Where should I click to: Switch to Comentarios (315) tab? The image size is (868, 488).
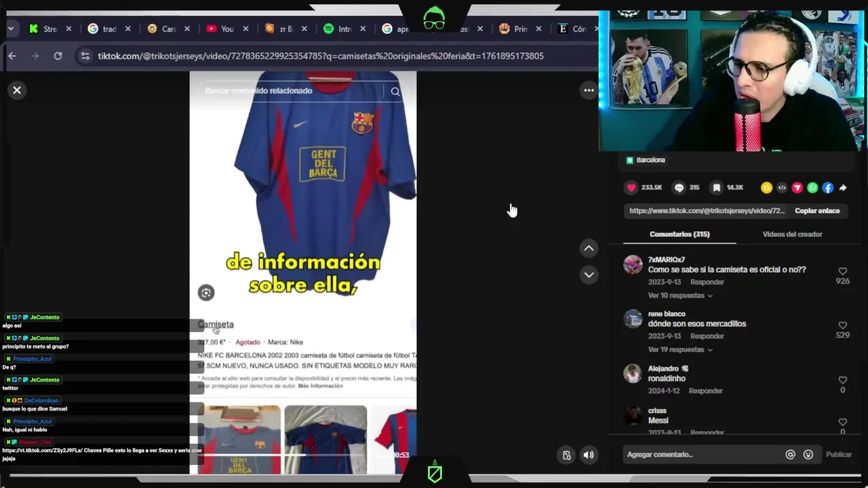[679, 235]
